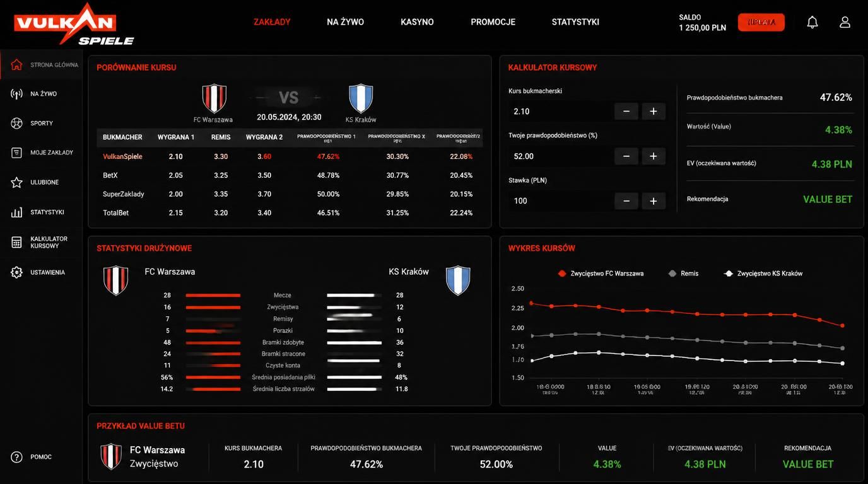Open Moje Zakłady sidebar icon
The width and height of the screenshot is (868, 484).
pyautogui.click(x=16, y=153)
